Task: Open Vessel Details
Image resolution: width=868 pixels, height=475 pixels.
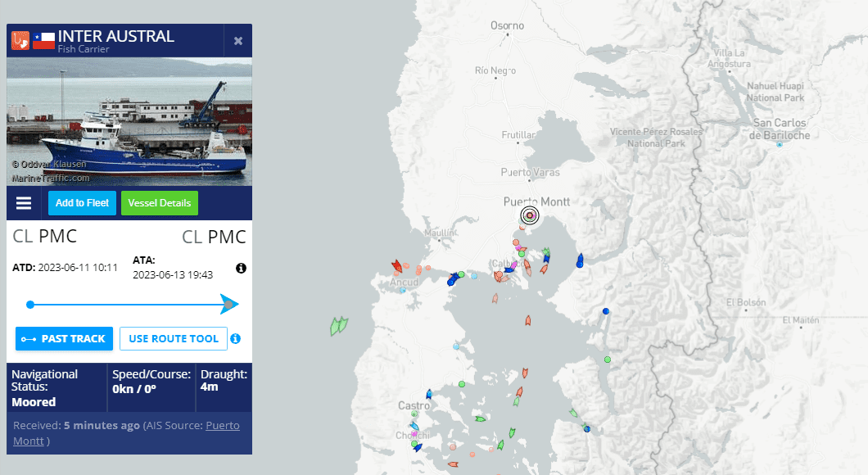Action: tap(160, 203)
